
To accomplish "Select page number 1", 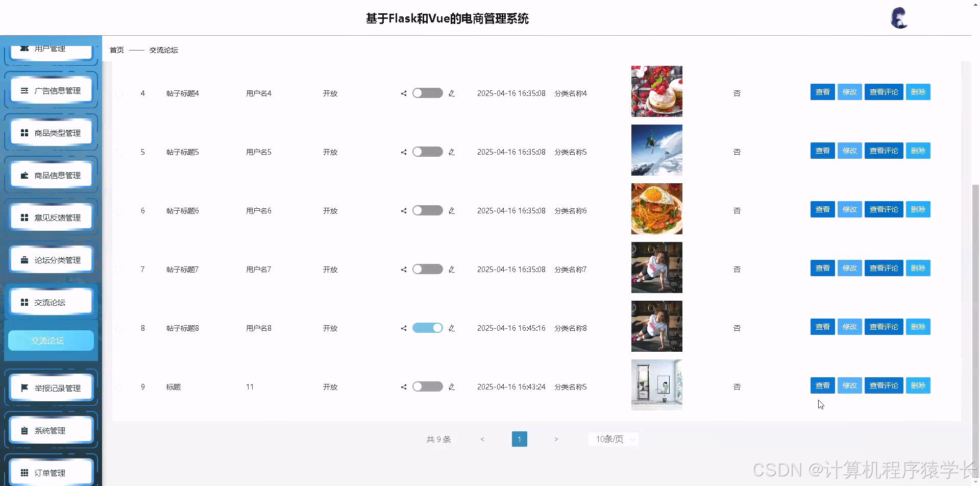I will (x=519, y=439).
